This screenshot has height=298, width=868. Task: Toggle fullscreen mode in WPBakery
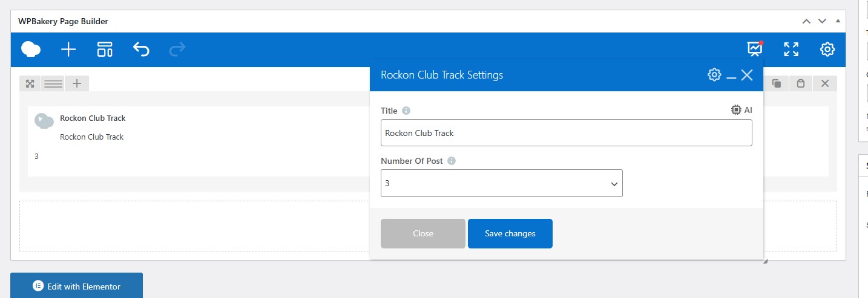(791, 50)
